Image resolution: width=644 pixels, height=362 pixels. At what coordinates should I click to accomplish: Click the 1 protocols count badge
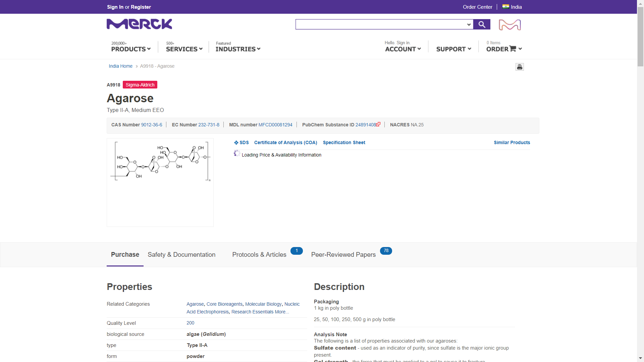pyautogui.click(x=297, y=251)
